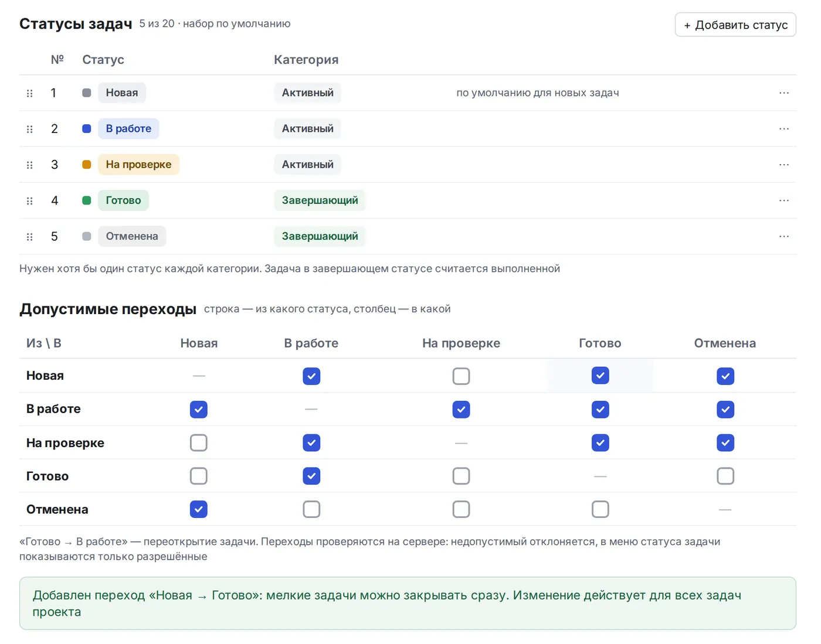Click the green color swatch of Готово
The width and height of the screenshot is (821, 644).
point(87,200)
